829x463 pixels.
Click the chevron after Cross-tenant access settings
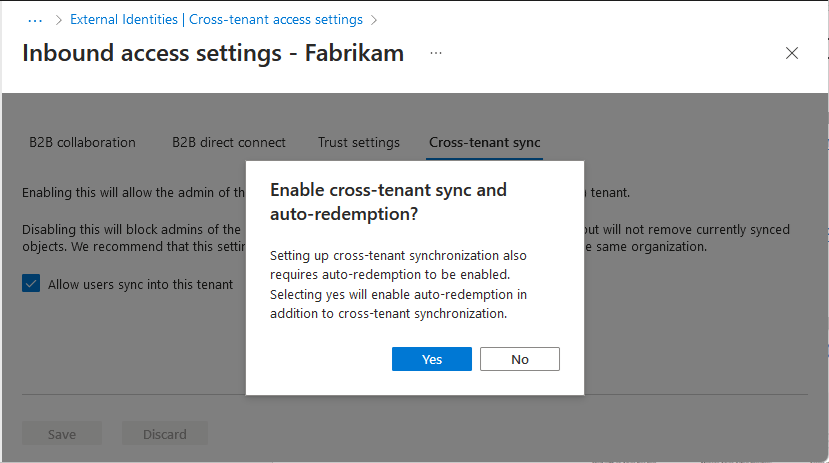pos(374,20)
